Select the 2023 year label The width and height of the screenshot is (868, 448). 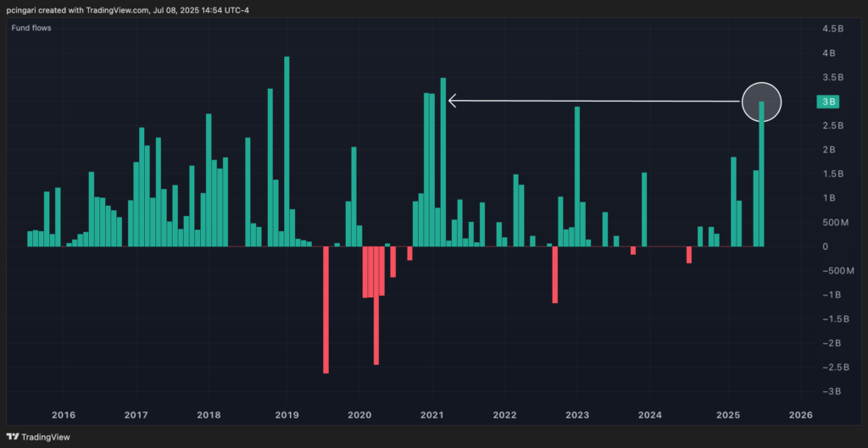click(x=577, y=415)
